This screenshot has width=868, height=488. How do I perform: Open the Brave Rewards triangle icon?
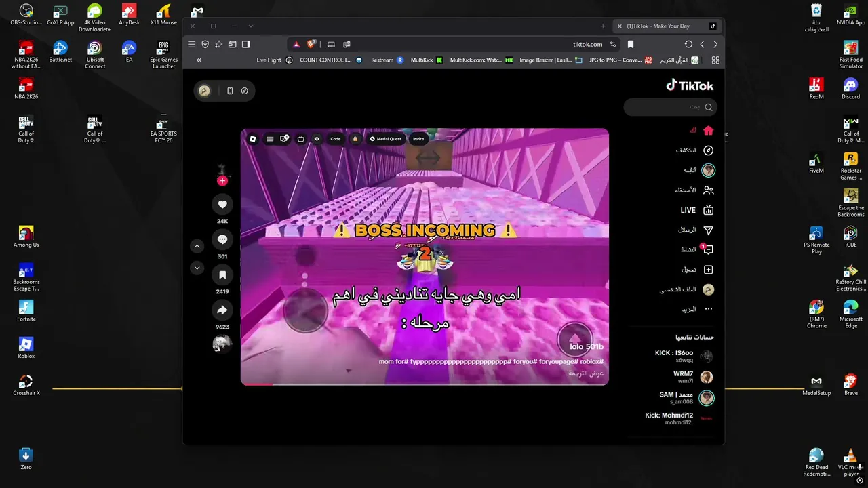click(x=296, y=44)
